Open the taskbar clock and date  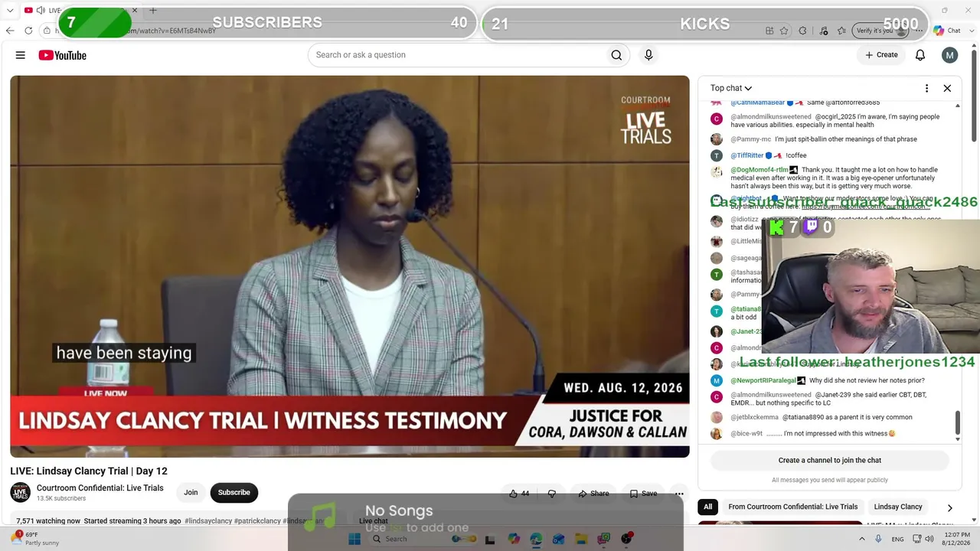pyautogui.click(x=956, y=539)
